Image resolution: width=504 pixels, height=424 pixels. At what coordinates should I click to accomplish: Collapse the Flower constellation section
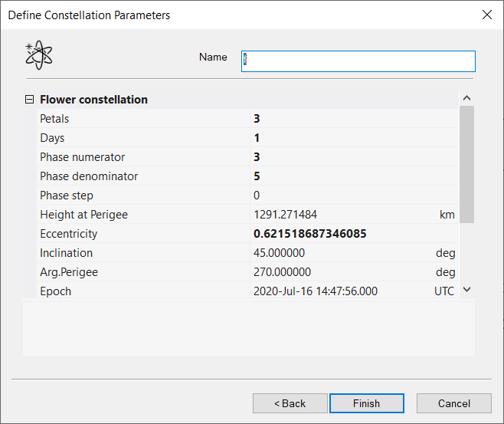(30, 100)
